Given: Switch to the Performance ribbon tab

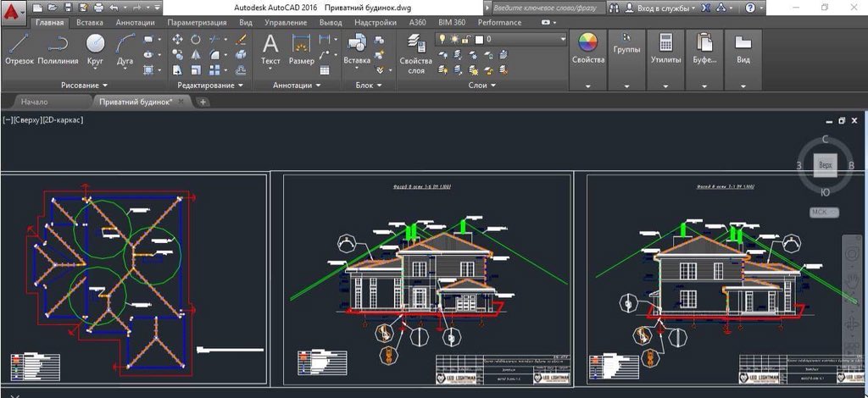Looking at the screenshot, I should tap(499, 23).
